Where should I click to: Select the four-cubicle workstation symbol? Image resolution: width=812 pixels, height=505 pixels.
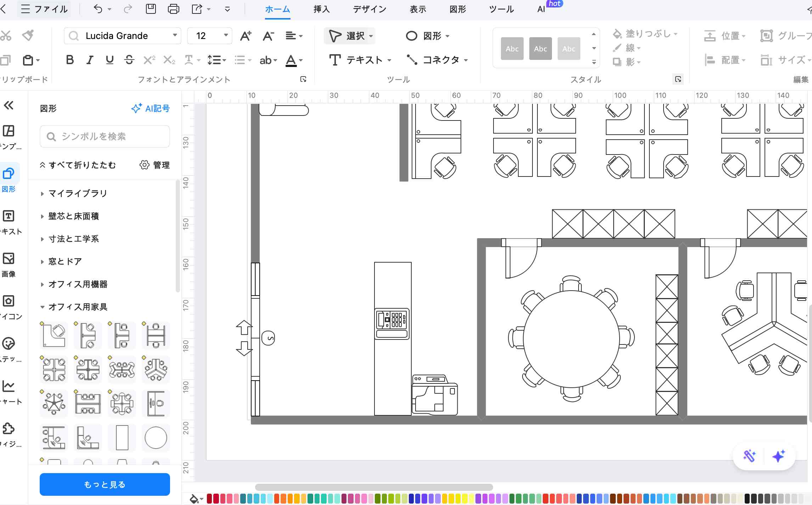point(54,370)
